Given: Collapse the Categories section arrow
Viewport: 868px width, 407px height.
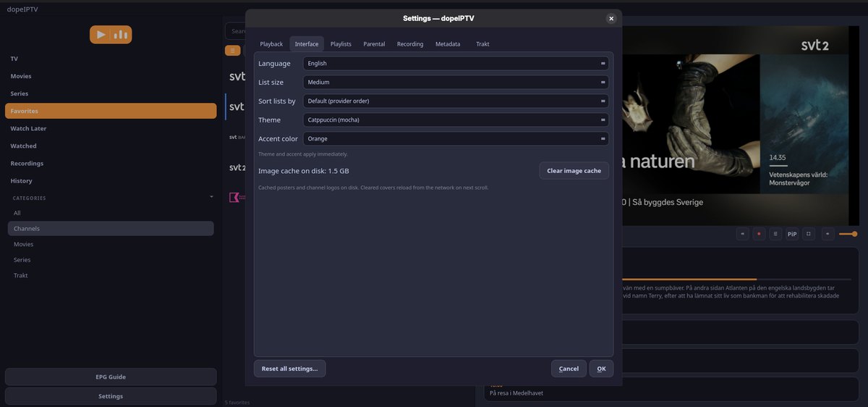Looking at the screenshot, I should point(211,197).
